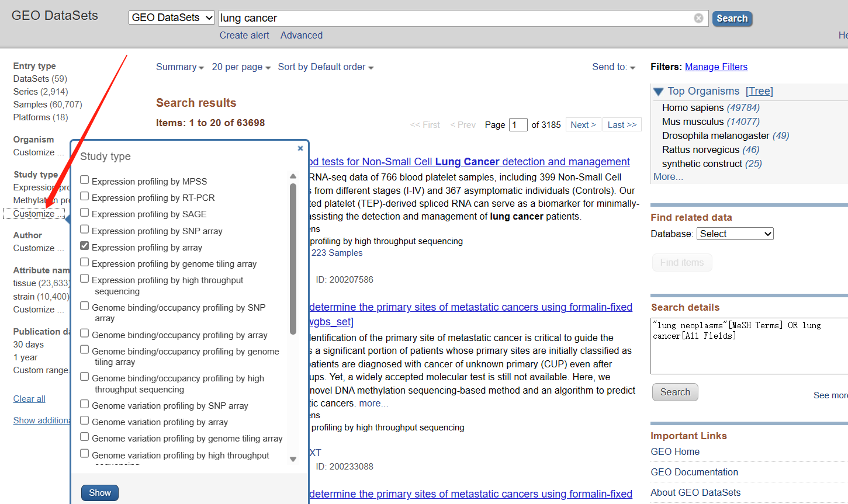Click the Show button in popup

coord(100,493)
